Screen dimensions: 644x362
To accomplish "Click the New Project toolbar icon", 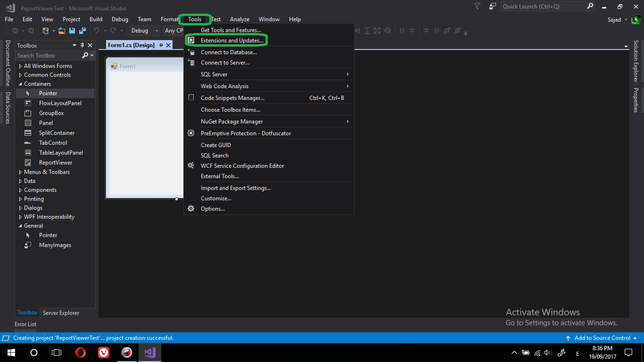I will pos(46,31).
